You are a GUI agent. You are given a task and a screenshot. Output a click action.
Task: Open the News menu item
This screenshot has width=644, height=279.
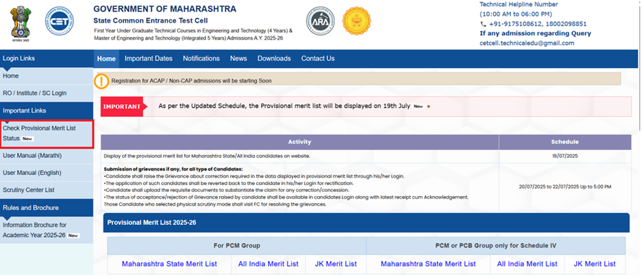pos(238,59)
